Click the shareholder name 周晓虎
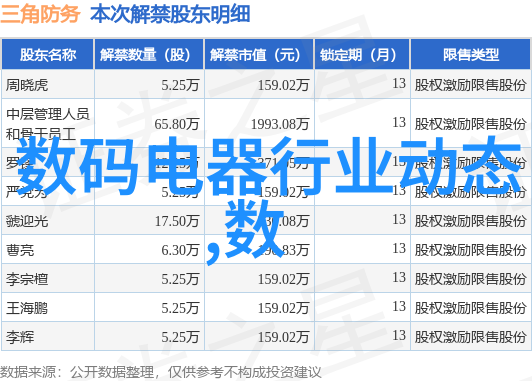Screen dimensions: 532x381 (x=27, y=85)
